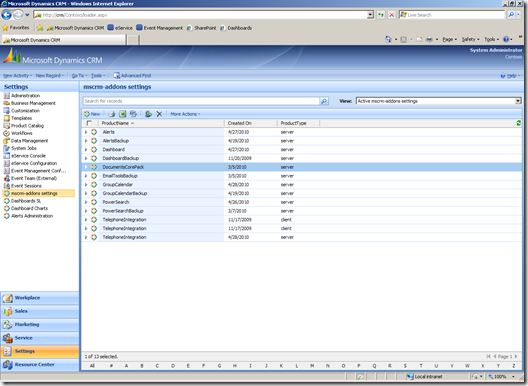Click the IE Help question mark icon

[x=506, y=39]
